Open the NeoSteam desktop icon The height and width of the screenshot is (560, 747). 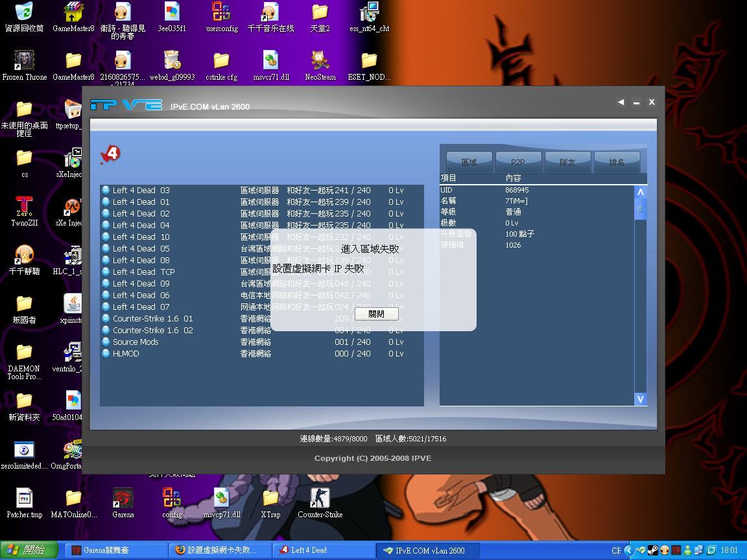click(x=320, y=62)
